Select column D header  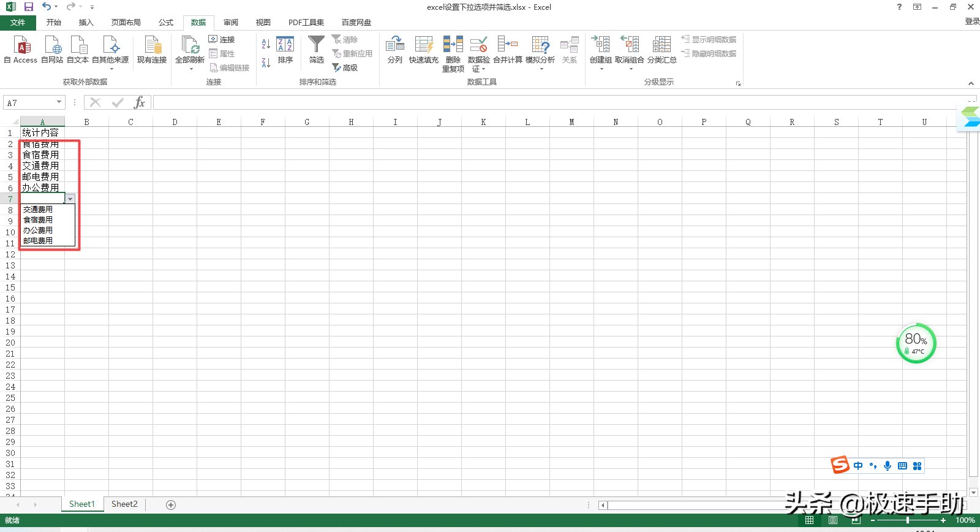coord(175,122)
